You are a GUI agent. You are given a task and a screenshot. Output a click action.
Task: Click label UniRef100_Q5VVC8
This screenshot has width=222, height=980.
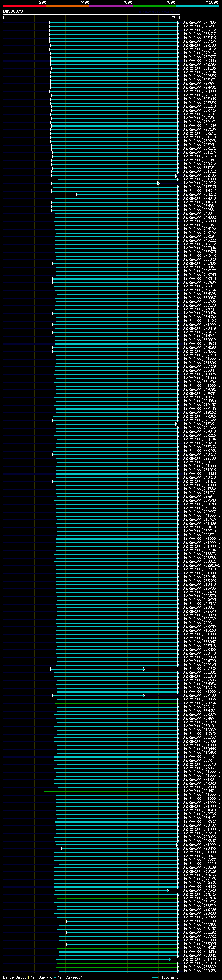[x=199, y=833]
